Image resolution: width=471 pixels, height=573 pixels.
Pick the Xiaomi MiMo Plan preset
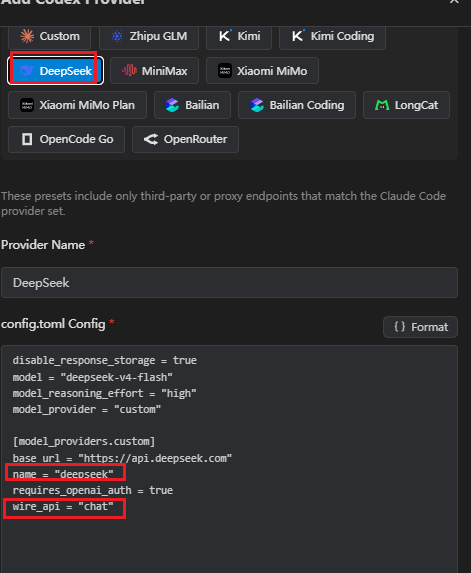pos(77,105)
